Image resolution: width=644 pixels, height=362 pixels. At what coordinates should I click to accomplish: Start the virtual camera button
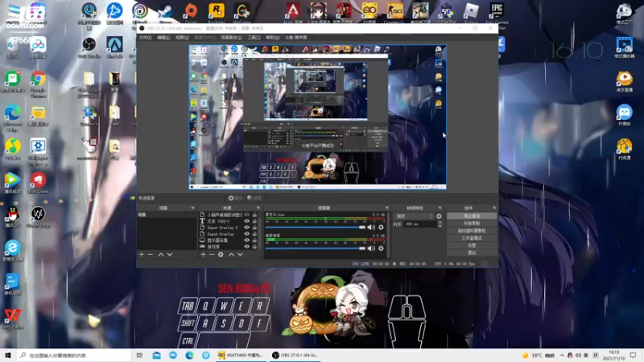click(472, 231)
